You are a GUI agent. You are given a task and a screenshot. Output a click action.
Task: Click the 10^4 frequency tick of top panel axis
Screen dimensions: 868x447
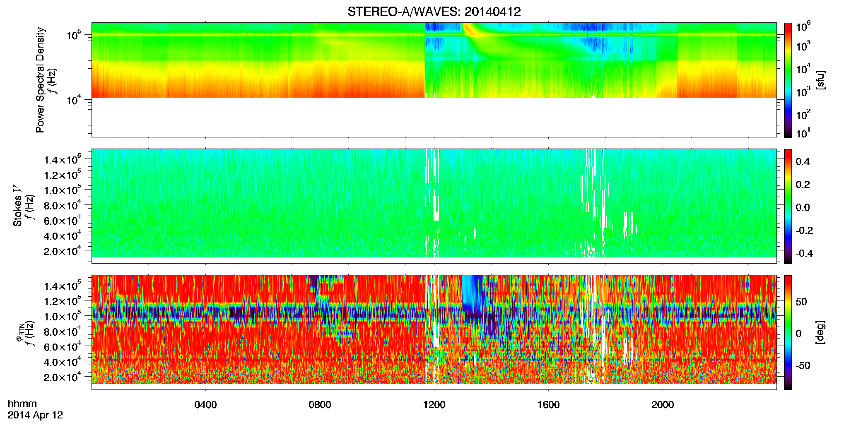[x=74, y=100]
